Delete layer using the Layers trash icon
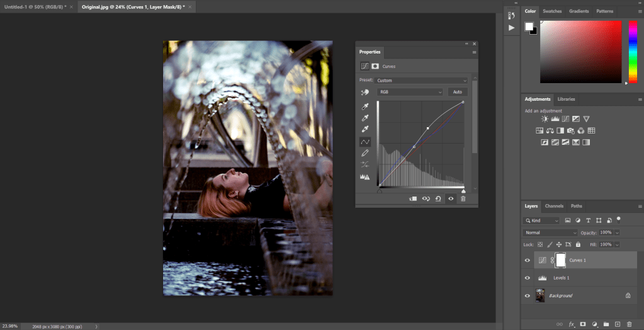 [629, 324]
